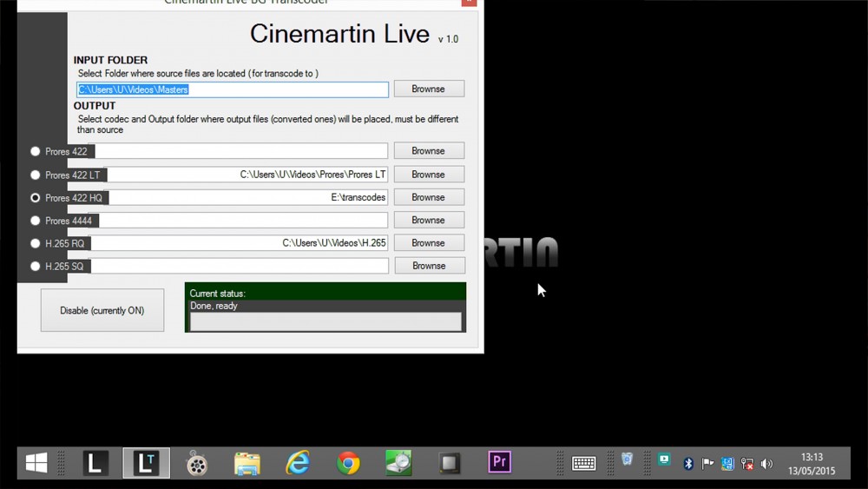This screenshot has height=489, width=868.
Task: Click Browse for Prores 422 LT output
Action: coord(429,175)
